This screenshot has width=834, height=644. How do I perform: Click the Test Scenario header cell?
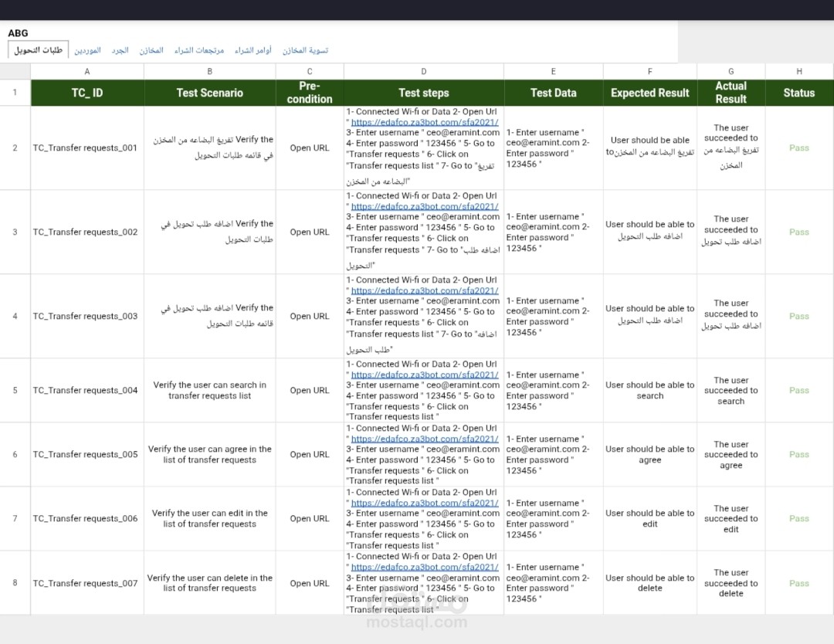tap(209, 93)
